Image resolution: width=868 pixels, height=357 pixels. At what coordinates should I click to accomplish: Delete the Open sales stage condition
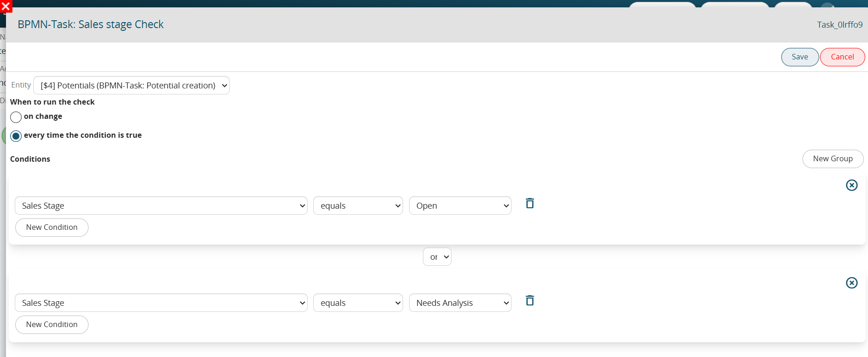[x=530, y=203]
